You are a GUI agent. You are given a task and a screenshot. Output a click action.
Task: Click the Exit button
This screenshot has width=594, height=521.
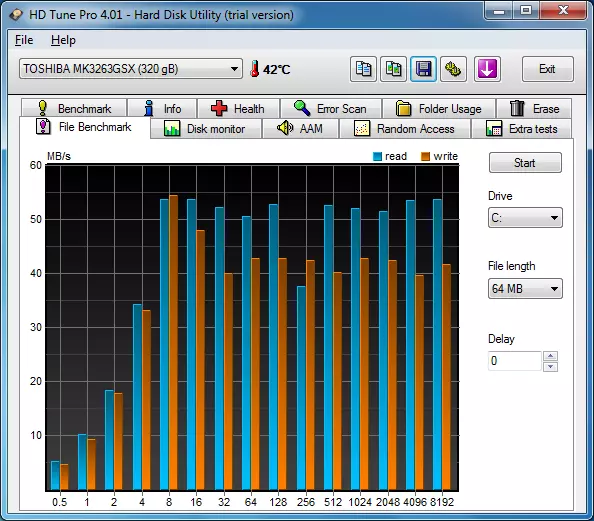[x=547, y=69]
